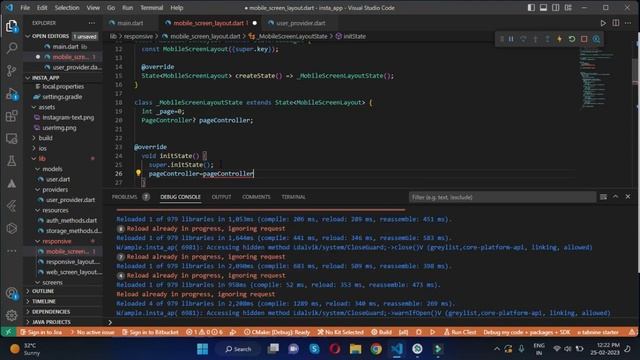Click Sign in to Jira status item
640x360 pixels.
tap(41, 332)
